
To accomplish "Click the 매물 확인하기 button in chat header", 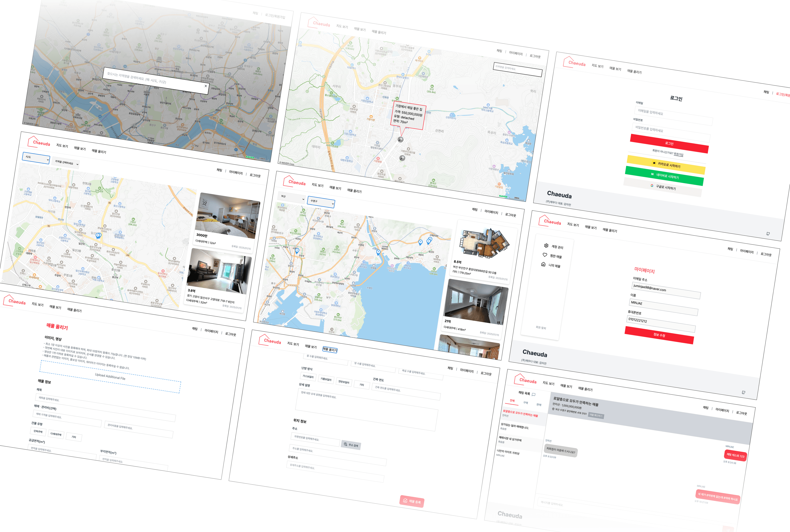I will click(596, 415).
